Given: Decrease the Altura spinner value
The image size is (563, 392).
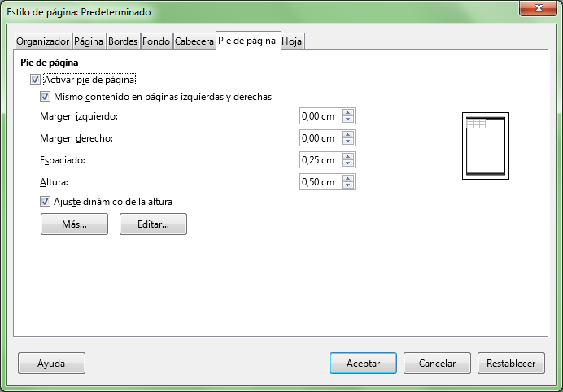Looking at the screenshot, I should [348, 185].
